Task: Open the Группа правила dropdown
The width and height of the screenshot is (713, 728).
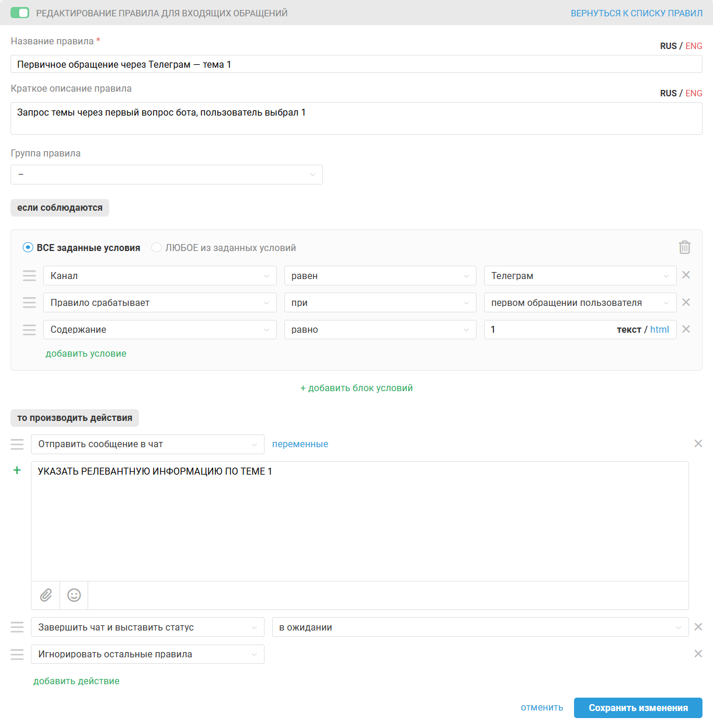Action: click(166, 175)
